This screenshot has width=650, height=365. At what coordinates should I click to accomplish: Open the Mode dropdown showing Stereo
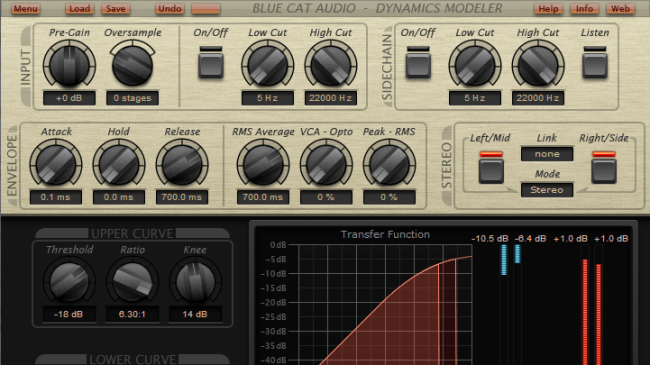(547, 190)
